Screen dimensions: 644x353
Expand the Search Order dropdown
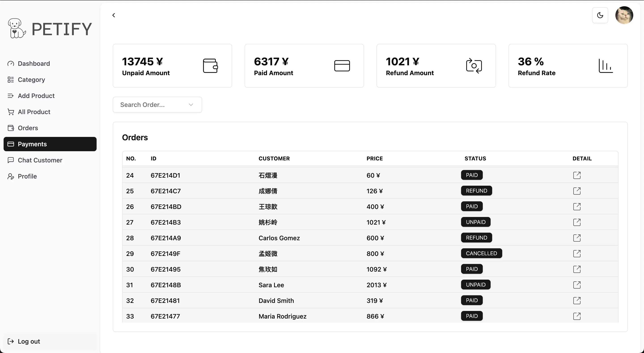coord(157,105)
